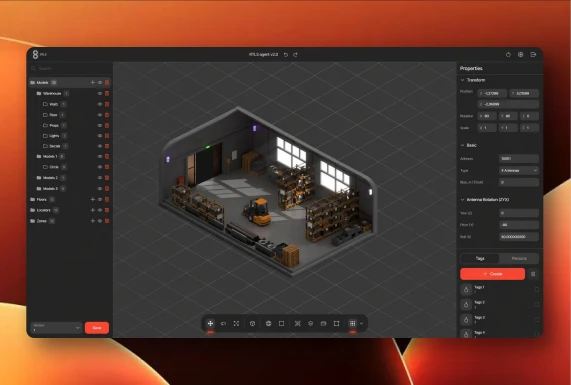This screenshot has height=385, width=571.
Task: Collapse the Antenna Rotation (ZYX) section
Action: 462,200
